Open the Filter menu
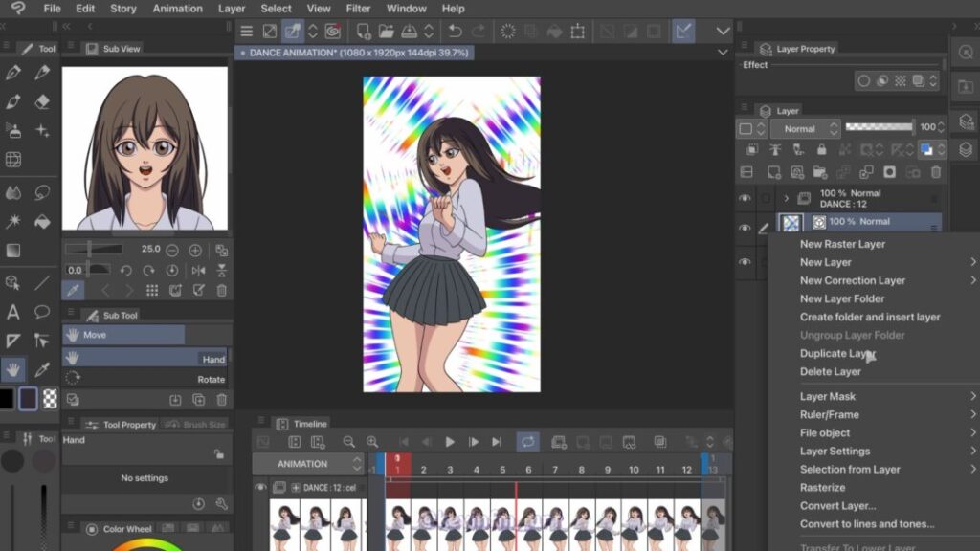The height and width of the screenshot is (551, 980). pos(358,9)
